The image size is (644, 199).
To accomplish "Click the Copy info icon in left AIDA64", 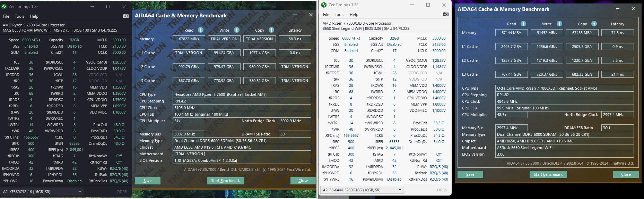I will [x=271, y=30].
